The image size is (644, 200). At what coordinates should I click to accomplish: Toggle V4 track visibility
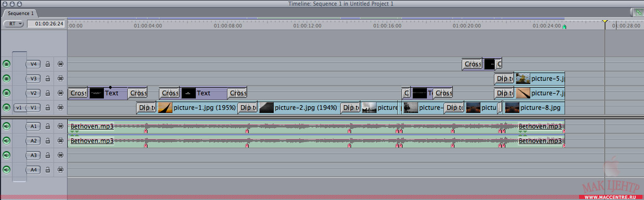click(x=7, y=64)
